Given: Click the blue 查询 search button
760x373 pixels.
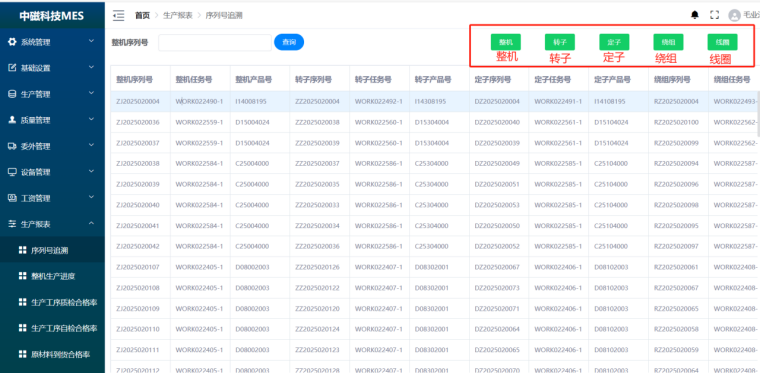Looking at the screenshot, I should pyautogui.click(x=289, y=43).
